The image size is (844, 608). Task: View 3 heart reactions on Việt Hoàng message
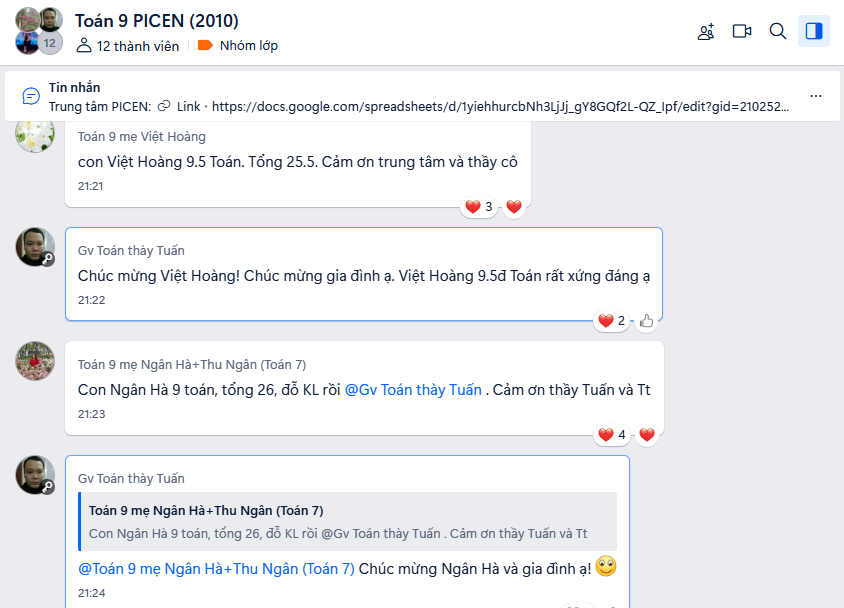click(479, 207)
